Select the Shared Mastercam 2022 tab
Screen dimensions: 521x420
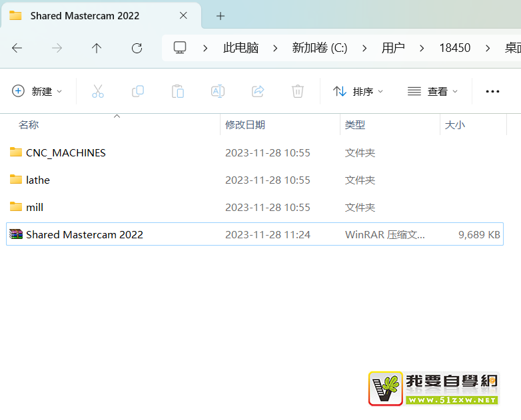pos(85,15)
